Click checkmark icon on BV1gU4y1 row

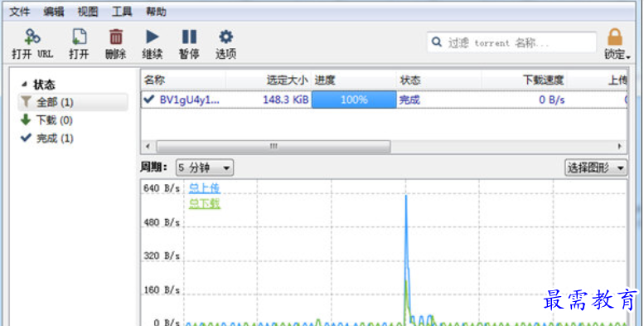[x=148, y=100]
